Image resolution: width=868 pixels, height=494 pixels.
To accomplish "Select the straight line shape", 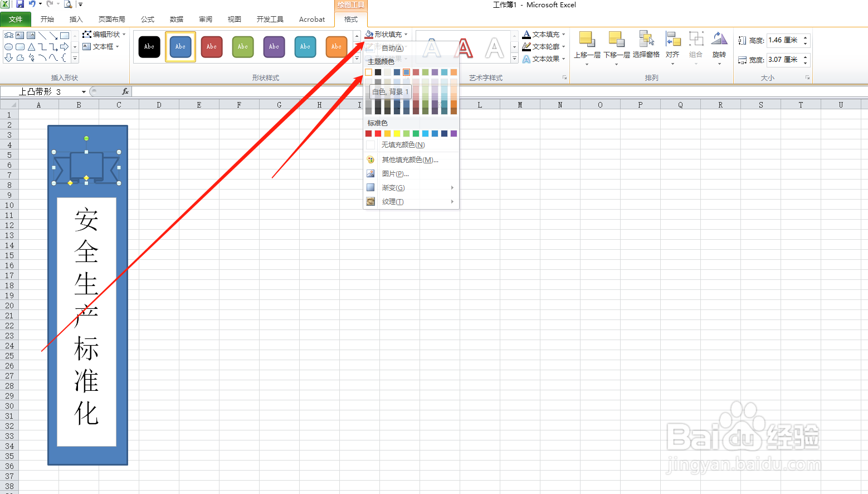I will pyautogui.click(x=42, y=36).
